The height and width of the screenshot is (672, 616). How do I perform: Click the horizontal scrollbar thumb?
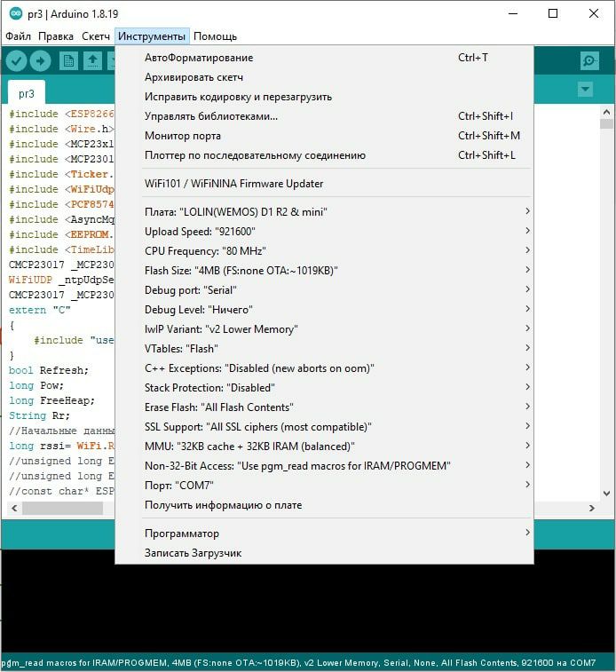point(62,509)
